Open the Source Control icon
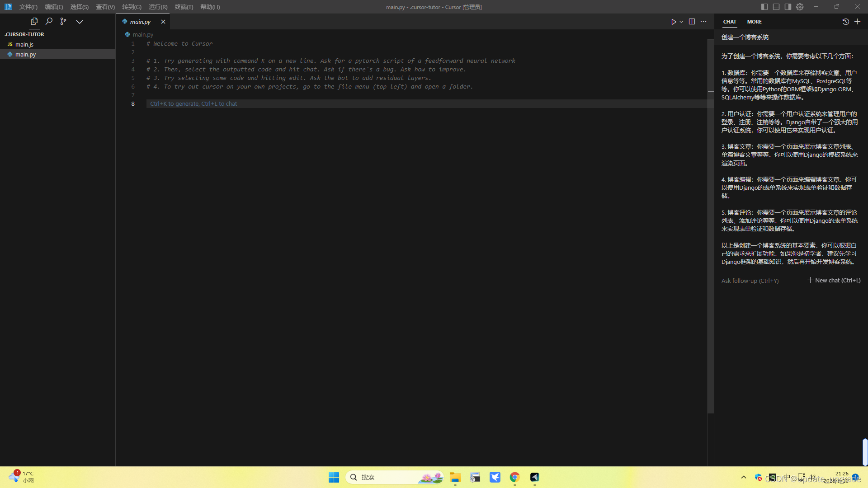 pos(63,21)
